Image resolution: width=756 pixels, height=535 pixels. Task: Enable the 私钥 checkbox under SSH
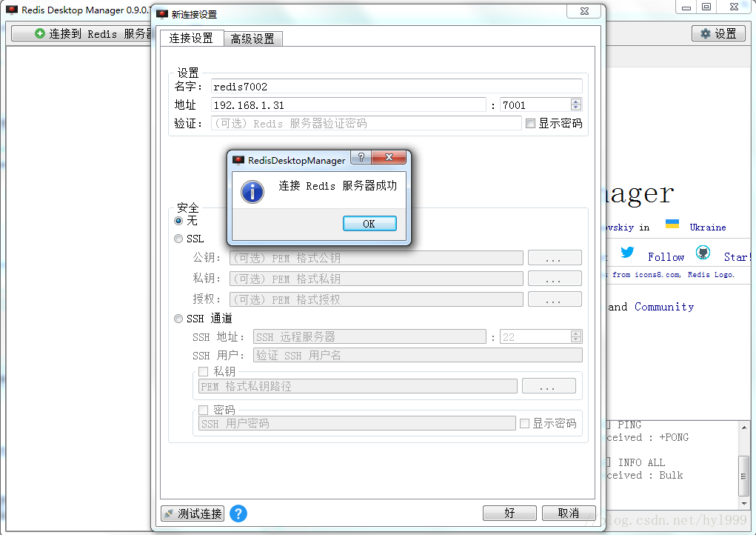(203, 371)
